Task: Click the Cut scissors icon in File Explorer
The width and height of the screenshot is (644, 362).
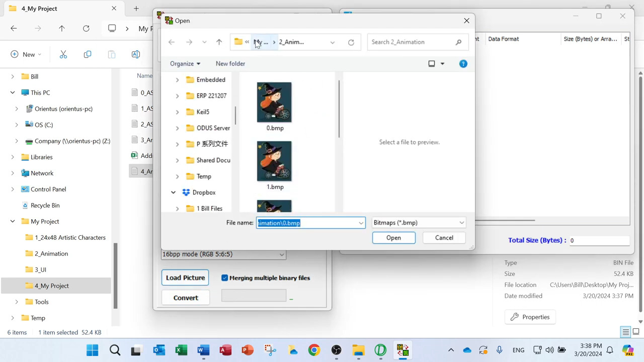Action: (x=63, y=54)
